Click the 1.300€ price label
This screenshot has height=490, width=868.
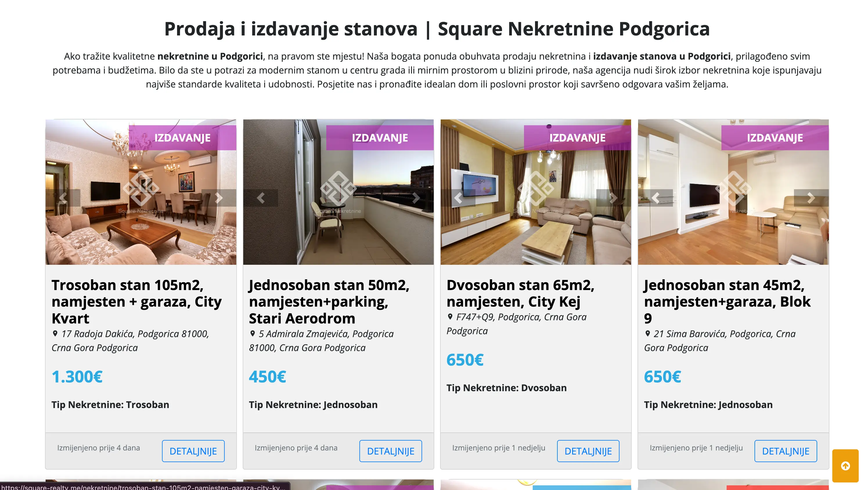point(77,377)
